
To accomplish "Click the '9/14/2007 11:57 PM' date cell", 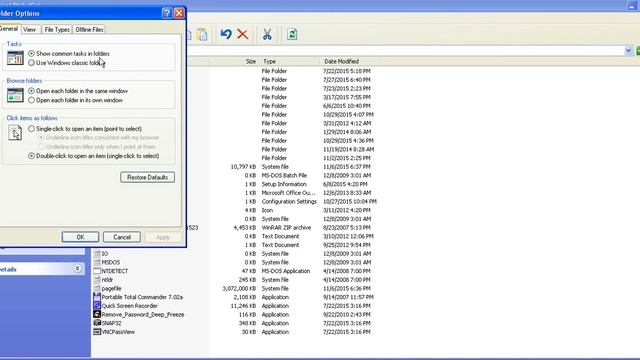I will click(348, 297).
